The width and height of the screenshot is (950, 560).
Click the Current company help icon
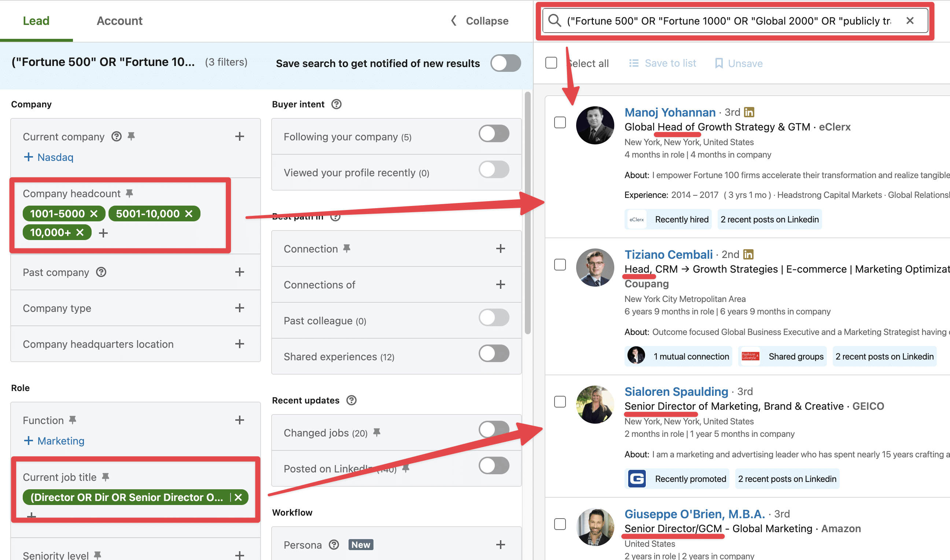[117, 136]
